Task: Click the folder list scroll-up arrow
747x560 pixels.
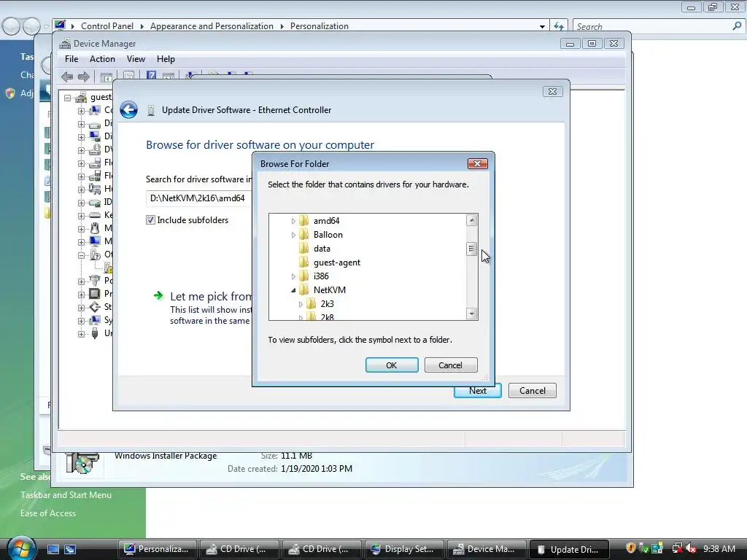Action: tap(472, 219)
